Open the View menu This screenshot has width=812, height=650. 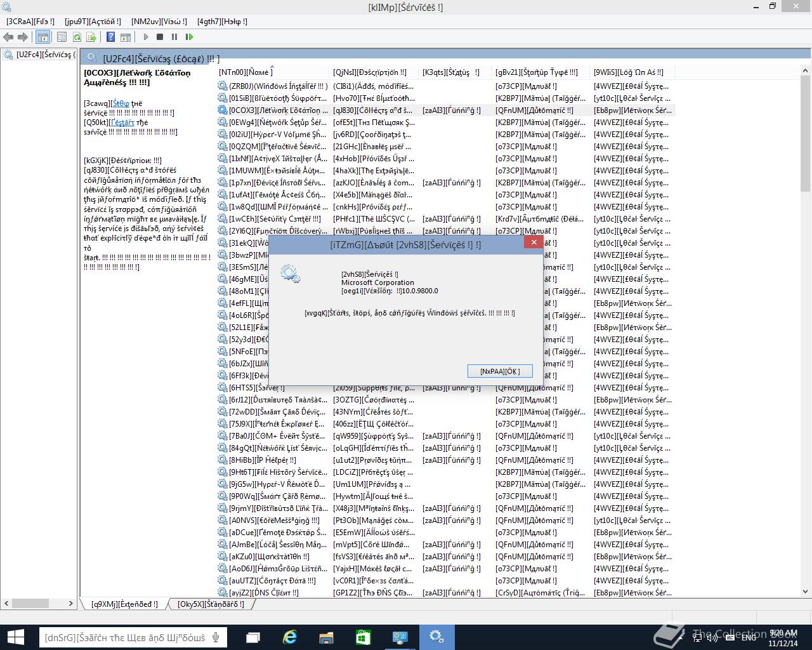(159, 21)
